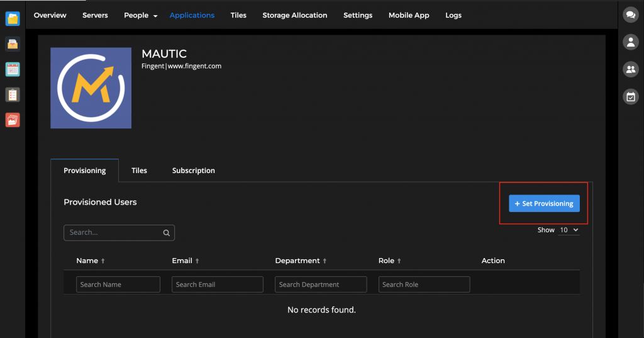Open the files folder icon in left sidebar

[x=13, y=18]
